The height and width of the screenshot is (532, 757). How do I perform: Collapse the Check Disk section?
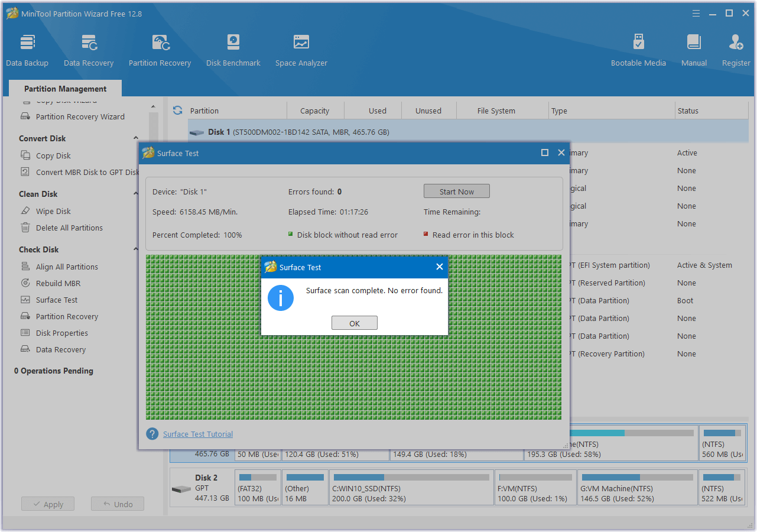point(136,250)
